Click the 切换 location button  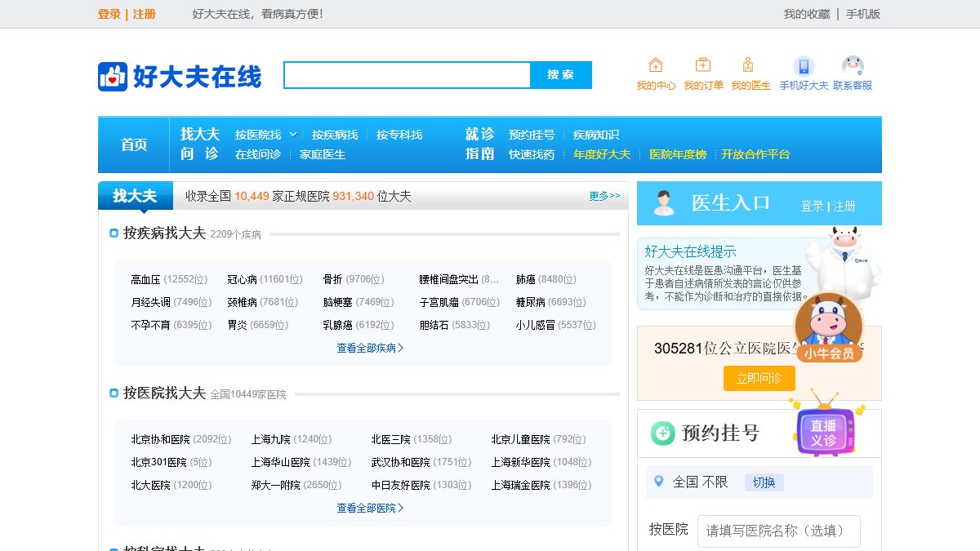tap(764, 482)
